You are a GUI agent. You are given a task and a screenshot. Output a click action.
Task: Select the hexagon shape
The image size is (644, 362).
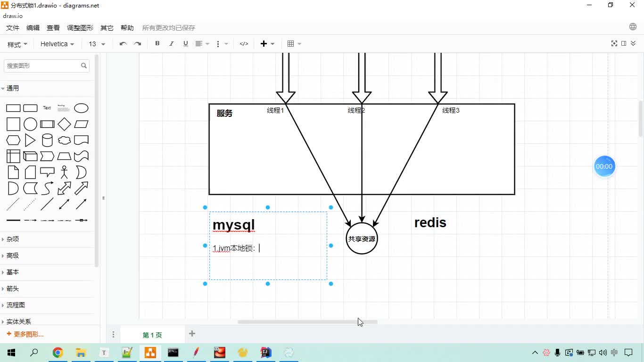coord(13,140)
